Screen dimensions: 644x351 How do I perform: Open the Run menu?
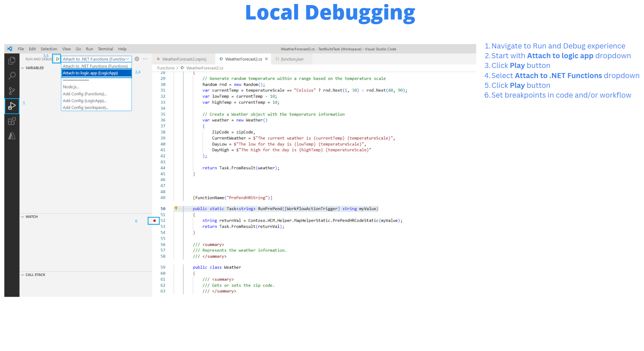click(90, 49)
